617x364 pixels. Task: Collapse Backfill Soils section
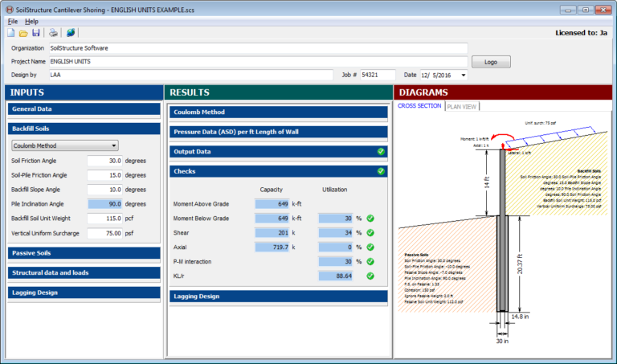tap(84, 129)
